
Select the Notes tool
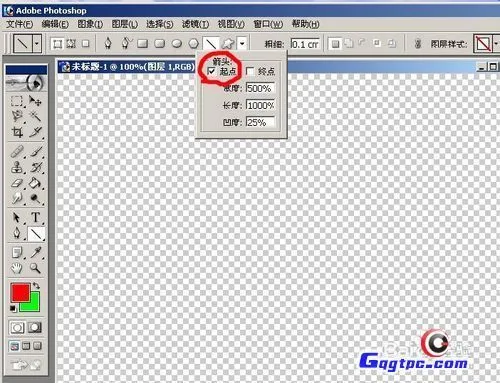tap(17, 253)
